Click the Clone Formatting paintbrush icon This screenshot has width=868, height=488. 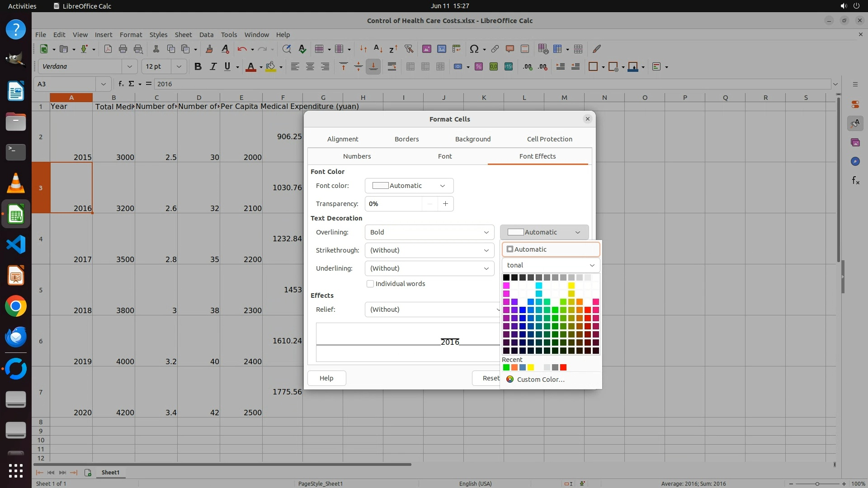click(209, 49)
